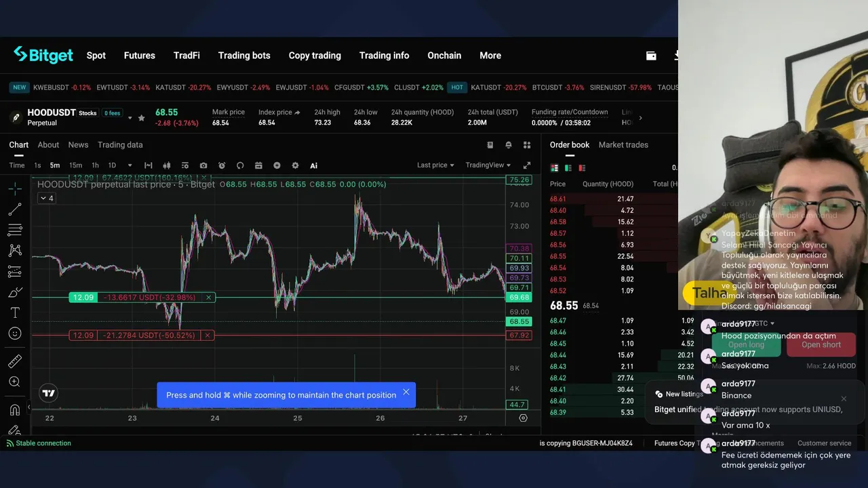The width and height of the screenshot is (868, 488).
Task: Click the price range measure icon
Action: tap(149, 165)
